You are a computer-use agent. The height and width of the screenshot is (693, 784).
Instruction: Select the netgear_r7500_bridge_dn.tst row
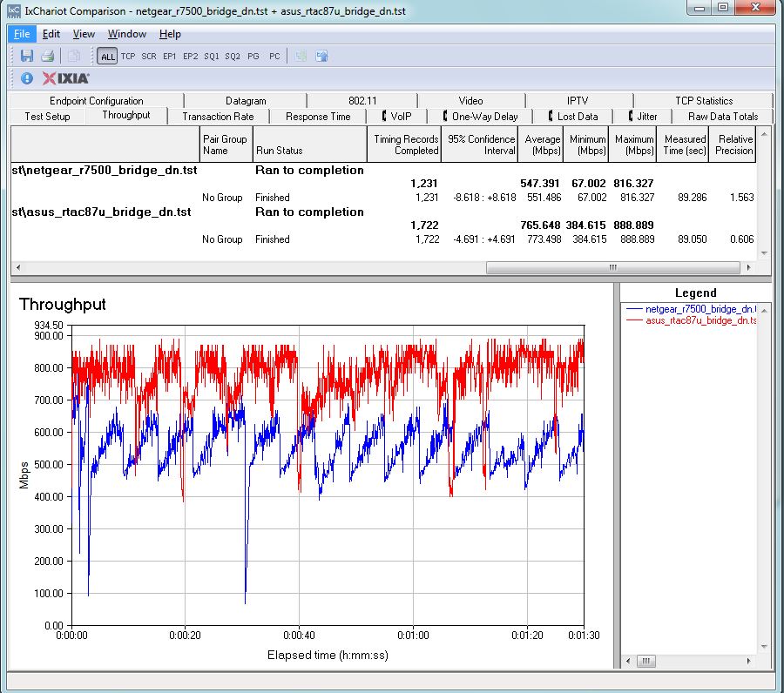pos(383,171)
